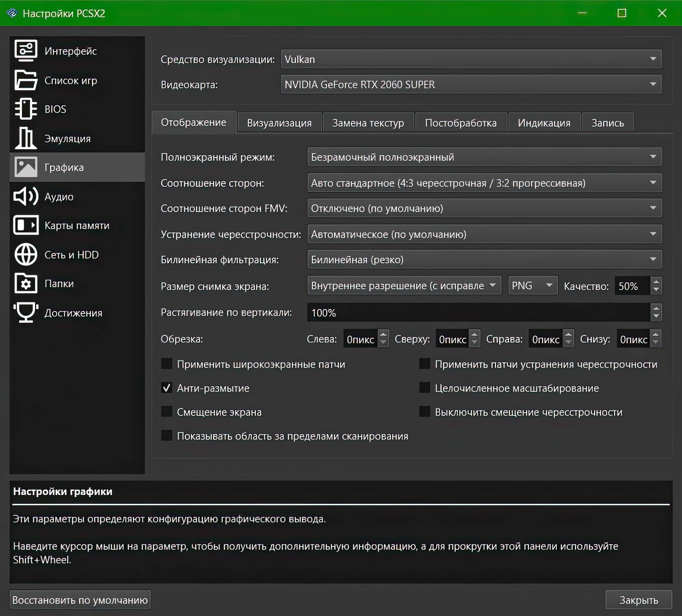Screen dimensions: 682x616
Task: Click the Карты памяти icon
Action: coord(26,225)
